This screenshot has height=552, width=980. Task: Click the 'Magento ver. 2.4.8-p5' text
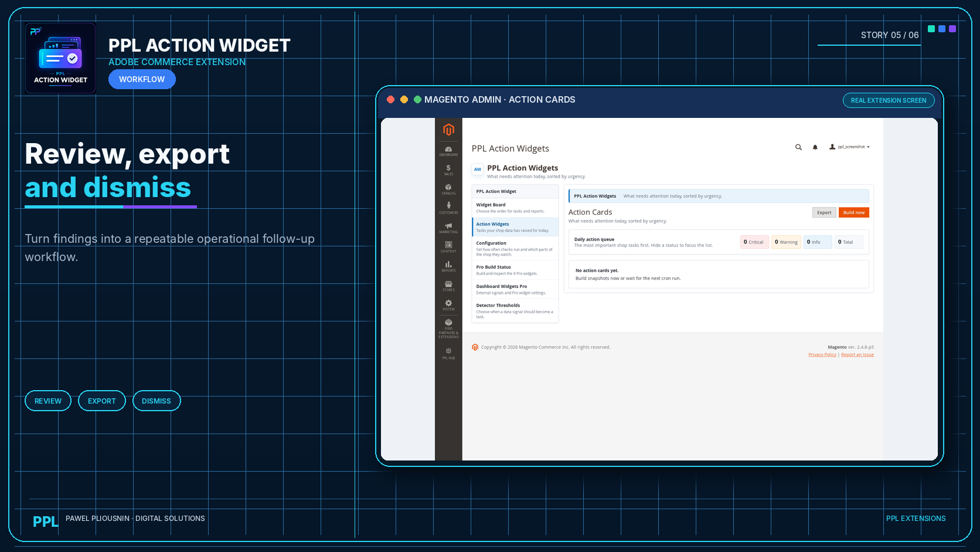pos(850,347)
